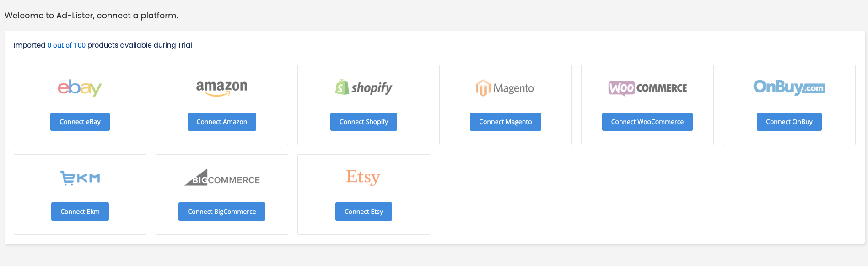This screenshot has width=868, height=266.
Task: Click the EKM cart logo
Action: point(80,178)
